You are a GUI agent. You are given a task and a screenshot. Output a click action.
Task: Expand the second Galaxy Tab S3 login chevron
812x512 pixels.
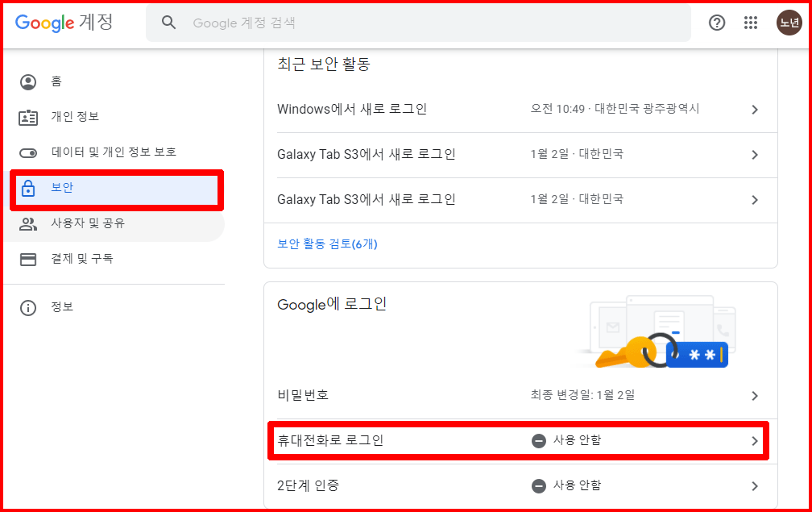(x=755, y=200)
